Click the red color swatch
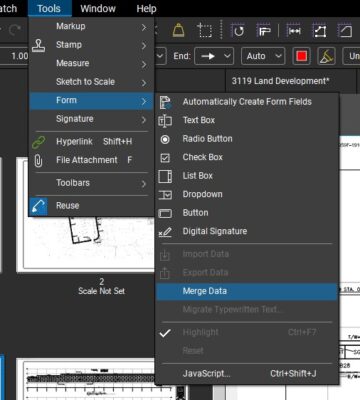Viewport: 360px width, 400px height. [x=302, y=56]
